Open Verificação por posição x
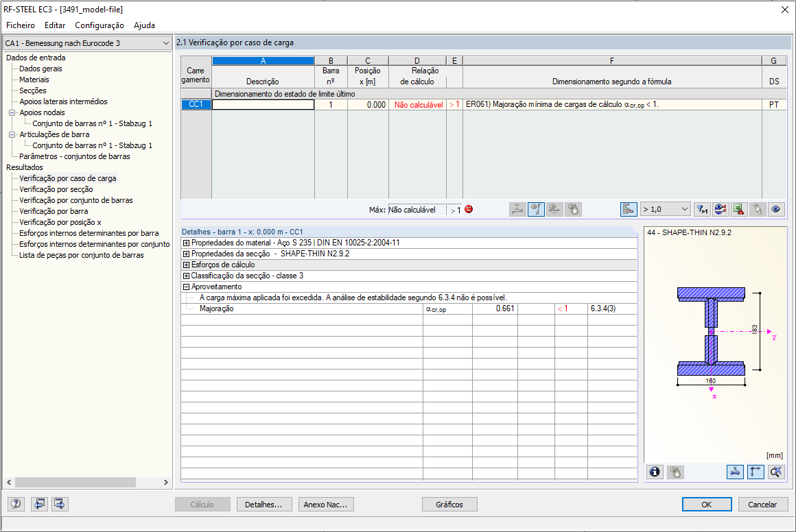This screenshot has height=532, width=796. pos(60,222)
